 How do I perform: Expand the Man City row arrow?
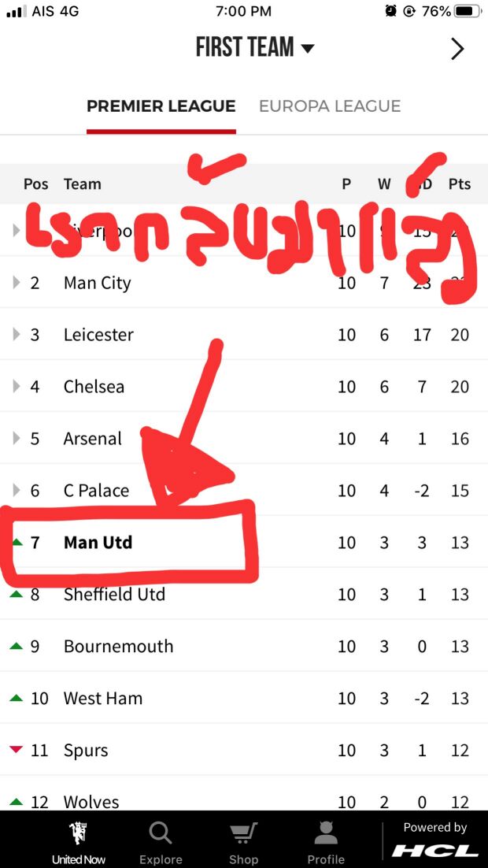pos(17,283)
